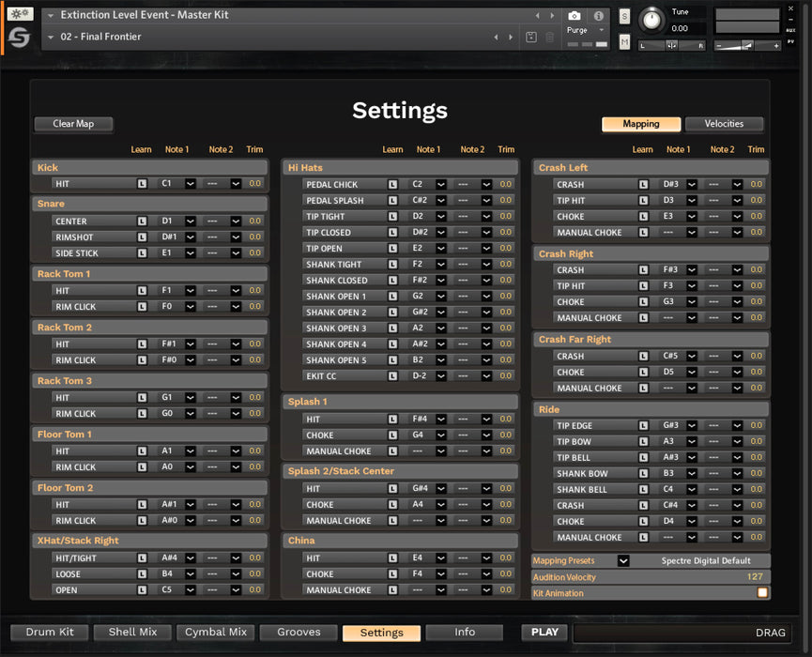812x657 pixels.
Task: Click the Velocities button
Action: [724, 124]
